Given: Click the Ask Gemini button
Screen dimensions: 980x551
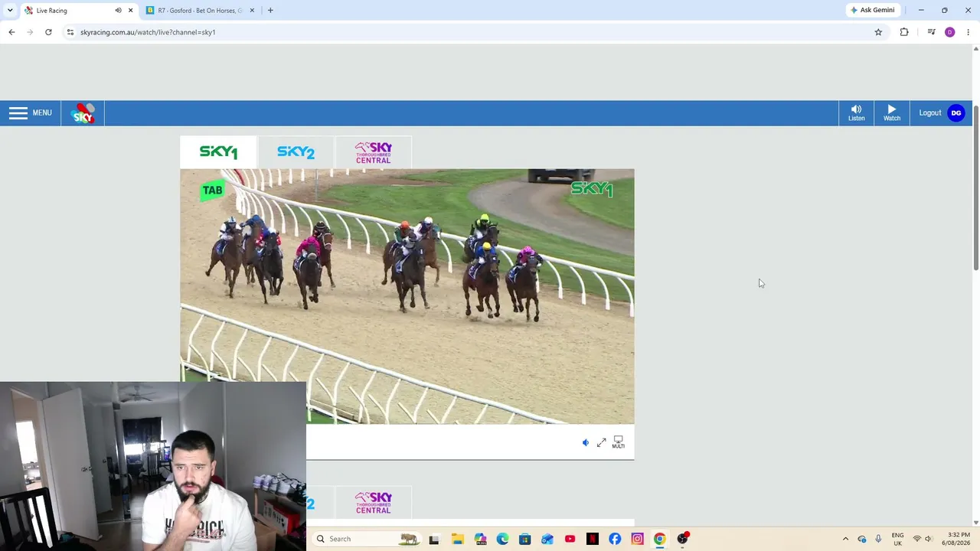Looking at the screenshot, I should point(872,10).
